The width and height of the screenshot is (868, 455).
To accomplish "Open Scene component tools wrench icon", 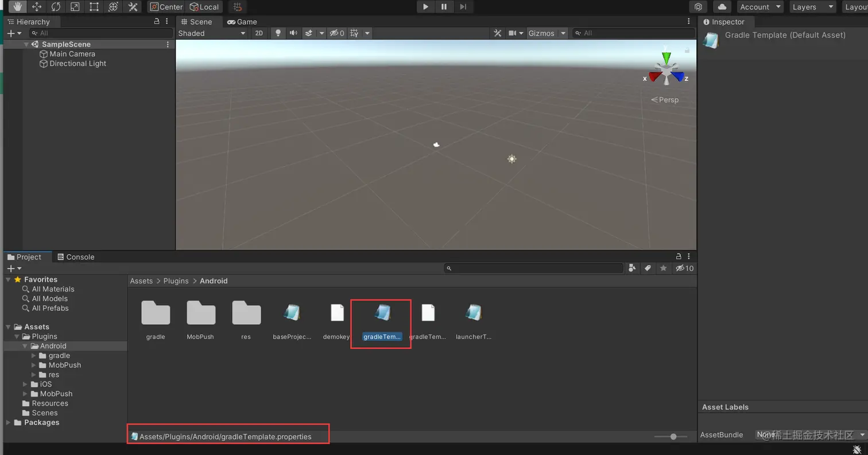I will (498, 33).
